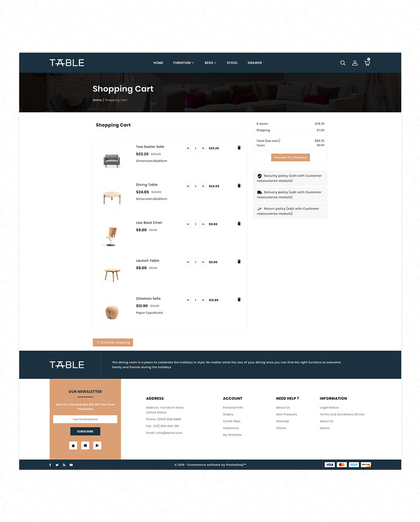Decrease Dining Table quantity
Image resolution: width=420 pixels, height=522 pixels.
[188, 186]
